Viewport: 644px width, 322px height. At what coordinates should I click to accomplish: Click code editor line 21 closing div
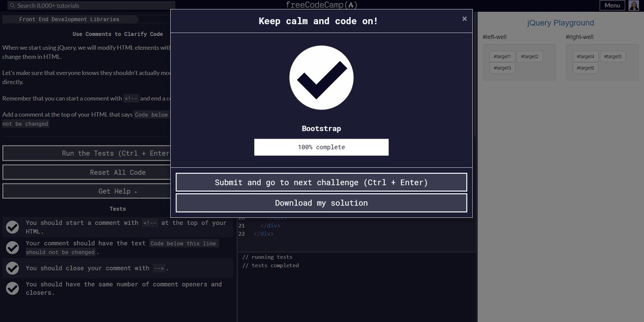(x=270, y=226)
